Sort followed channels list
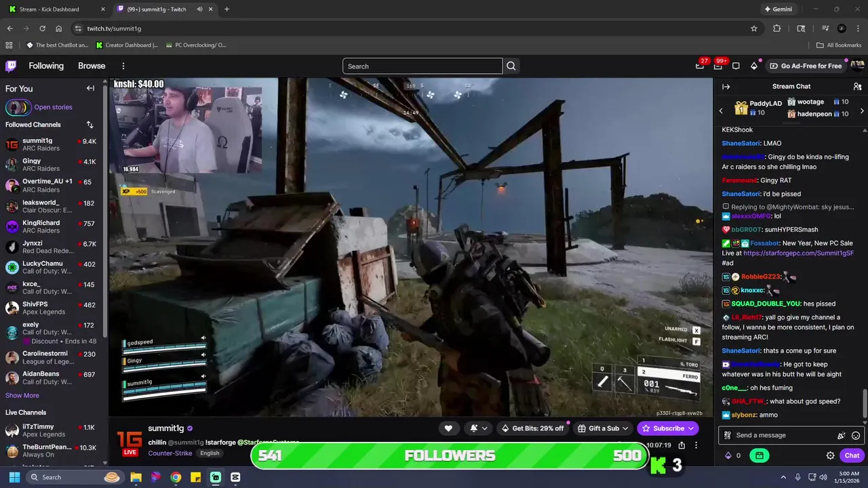Viewport: 868px width, 488px height. pos(90,125)
